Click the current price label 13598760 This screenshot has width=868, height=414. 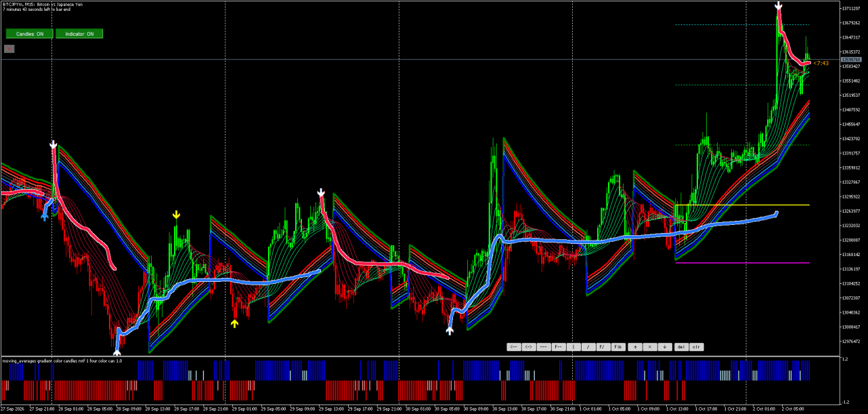(850, 60)
